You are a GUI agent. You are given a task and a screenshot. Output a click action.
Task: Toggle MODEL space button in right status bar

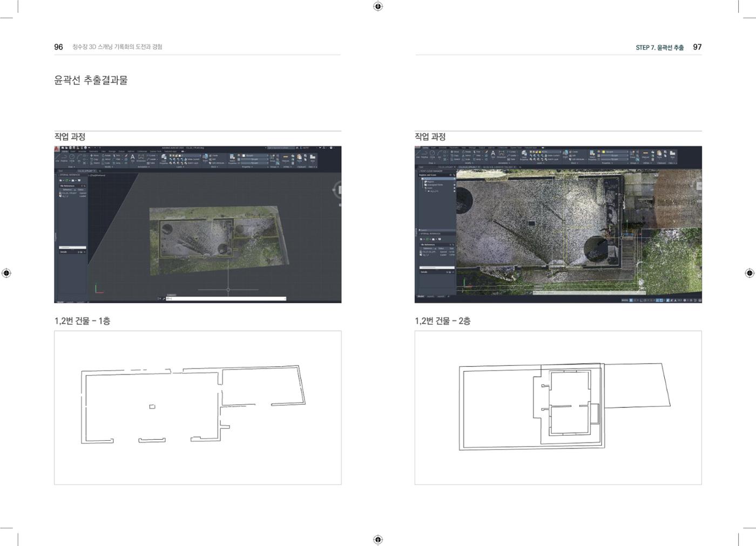coord(625,300)
